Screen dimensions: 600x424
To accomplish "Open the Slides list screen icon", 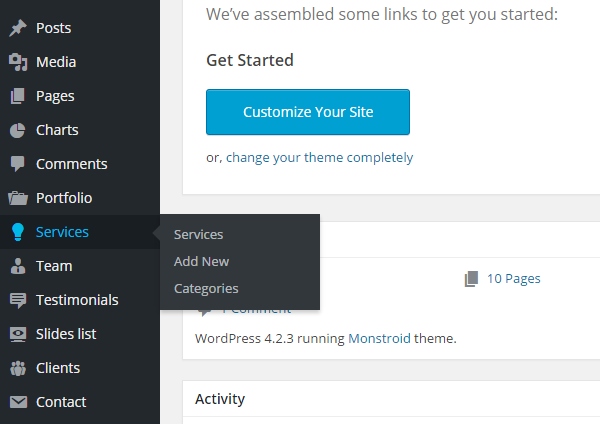I will pyautogui.click(x=18, y=334).
